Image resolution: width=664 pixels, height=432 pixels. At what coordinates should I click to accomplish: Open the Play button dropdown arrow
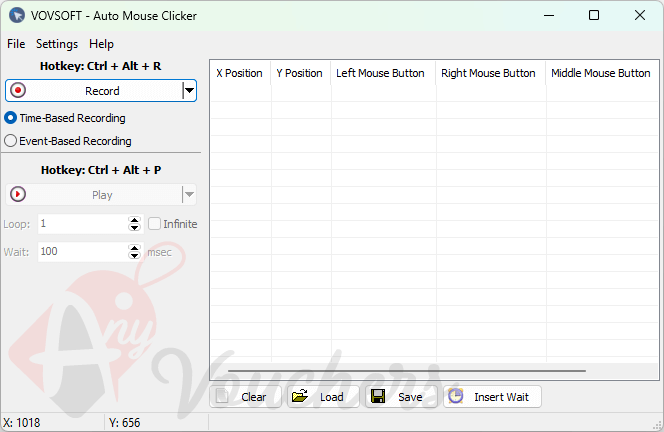[189, 194]
